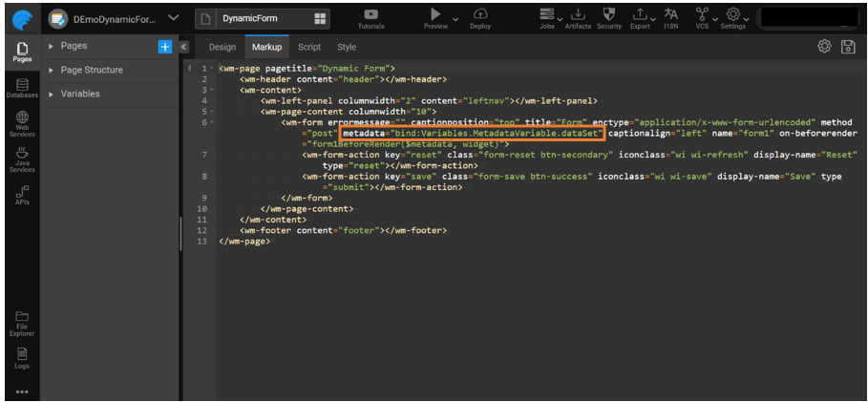Viewport: 868px width, 402px height.
Task: Add a new page with plus button
Action: pos(164,46)
